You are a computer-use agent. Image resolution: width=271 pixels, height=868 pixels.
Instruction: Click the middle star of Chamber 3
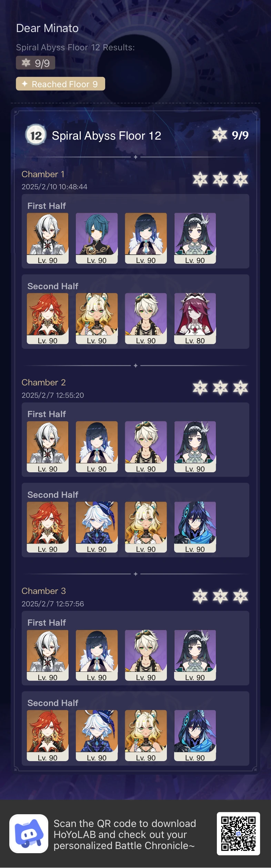click(x=220, y=596)
